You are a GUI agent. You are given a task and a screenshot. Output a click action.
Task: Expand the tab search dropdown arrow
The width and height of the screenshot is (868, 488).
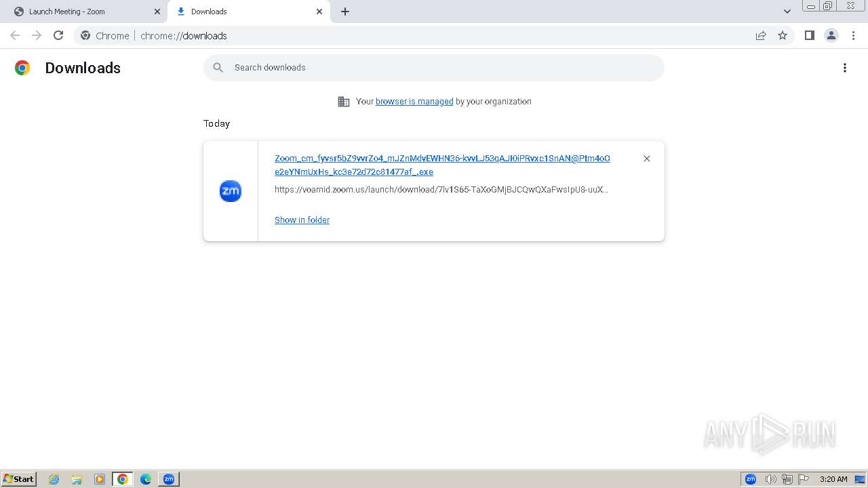click(x=787, y=12)
